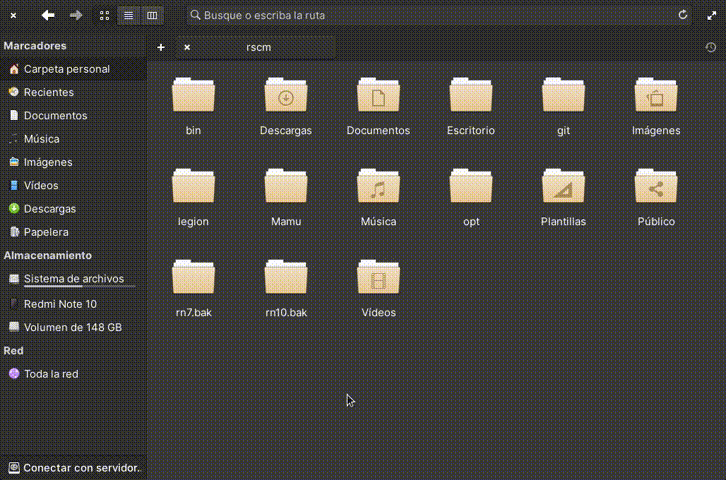This screenshot has height=480, width=726.
Task: Open Carpeta personal bookmark
Action: 73,69
